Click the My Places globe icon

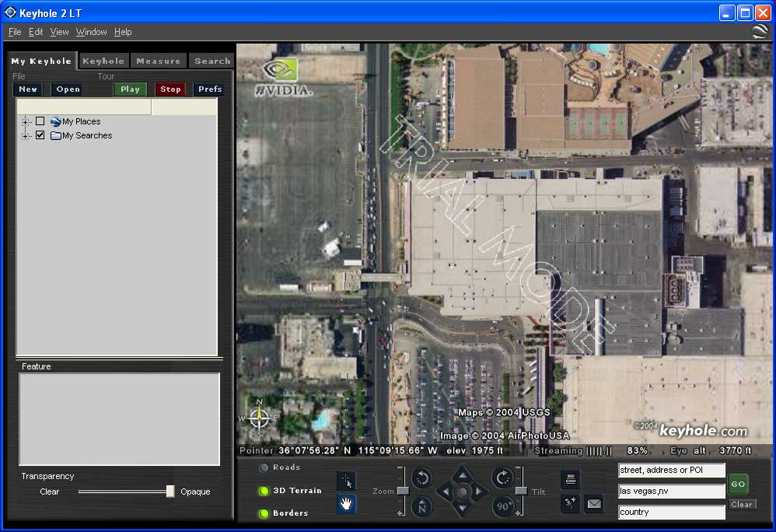tap(55, 121)
